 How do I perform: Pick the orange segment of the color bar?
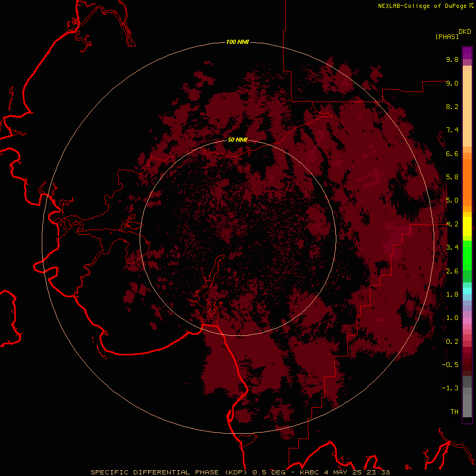(467, 182)
